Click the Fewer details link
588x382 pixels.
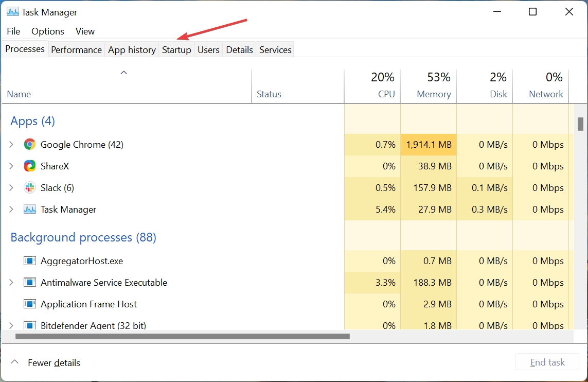click(54, 363)
